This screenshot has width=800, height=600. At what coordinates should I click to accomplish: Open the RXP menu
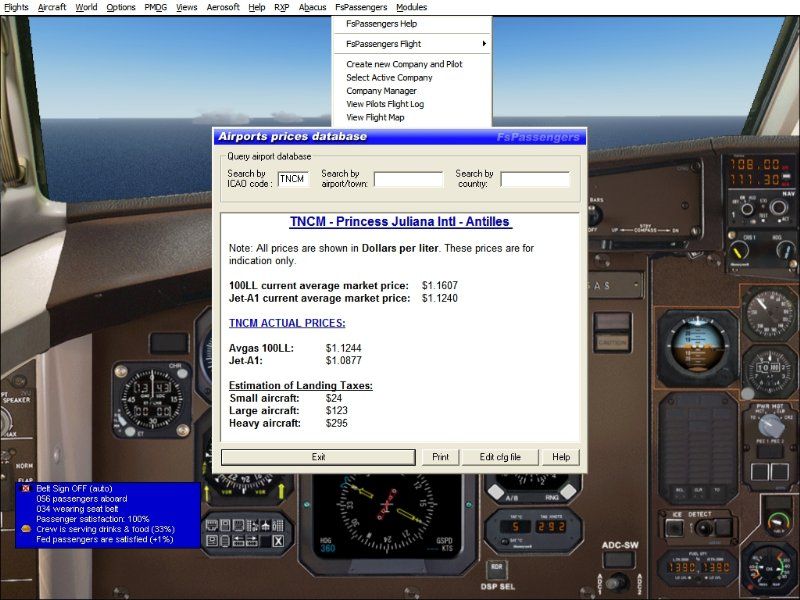tap(282, 7)
